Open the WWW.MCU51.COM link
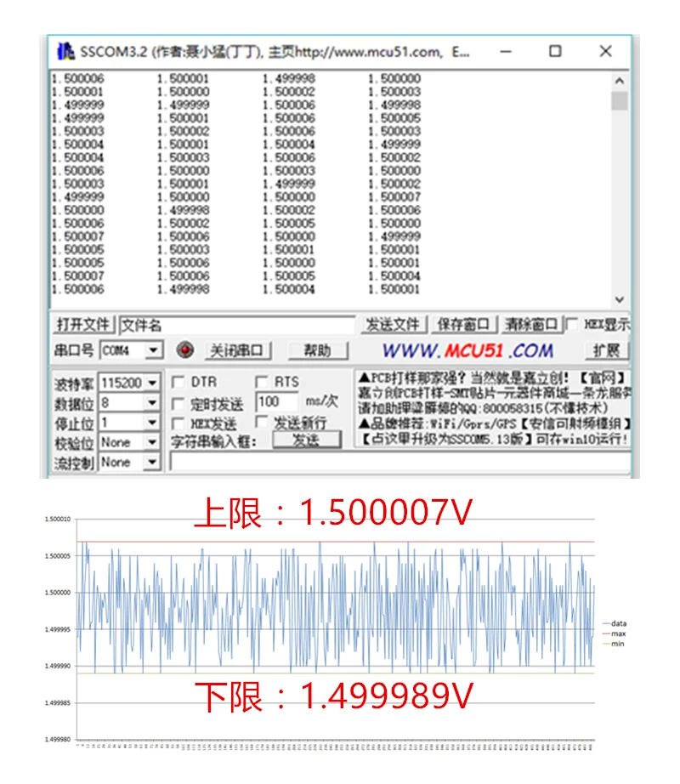 467,350
